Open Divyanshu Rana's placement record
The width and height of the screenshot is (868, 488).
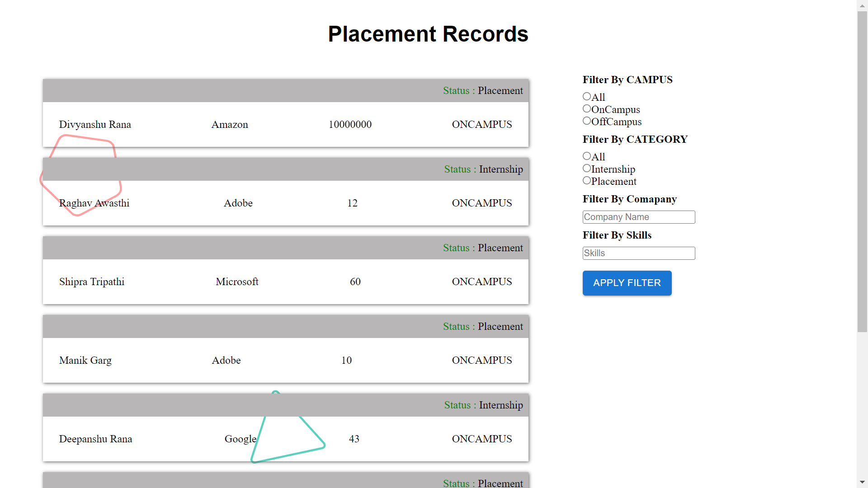[x=95, y=125]
